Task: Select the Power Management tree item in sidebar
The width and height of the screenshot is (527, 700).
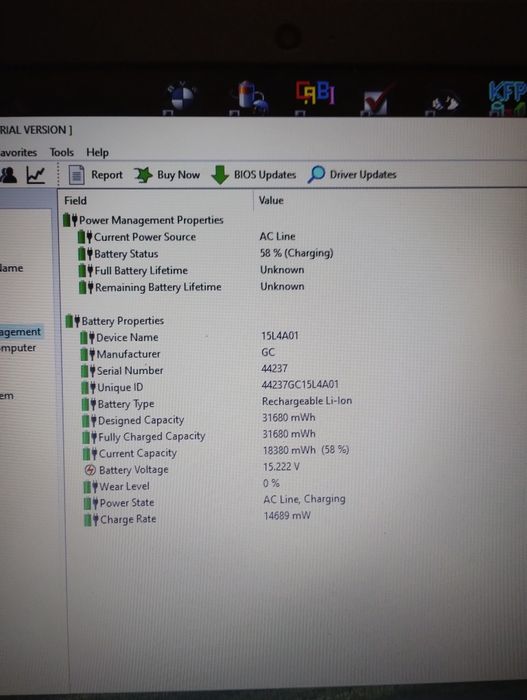Action: click(x=21, y=332)
